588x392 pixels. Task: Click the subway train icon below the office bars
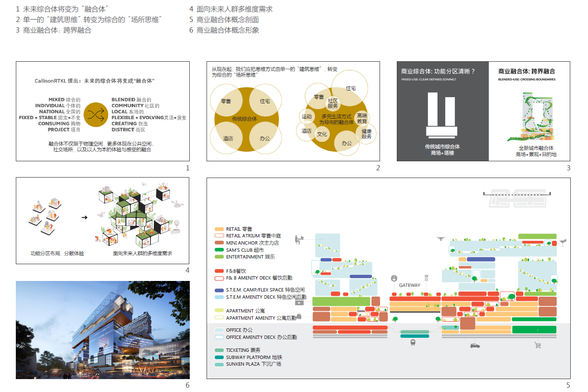coord(413,342)
